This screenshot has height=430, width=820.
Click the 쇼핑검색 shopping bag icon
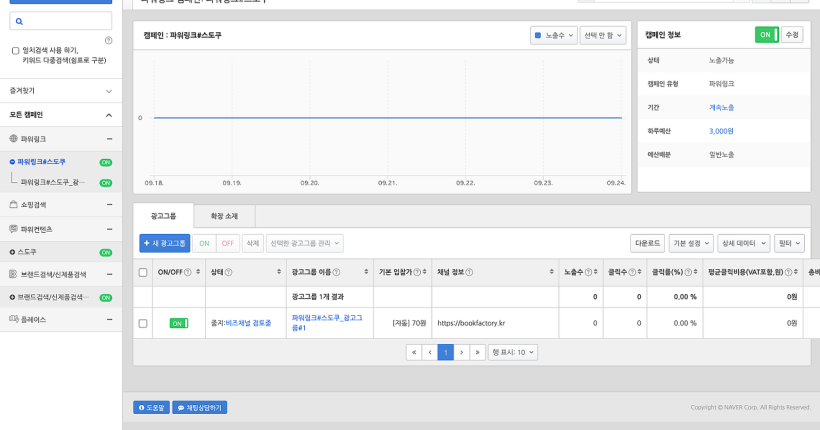coord(14,204)
